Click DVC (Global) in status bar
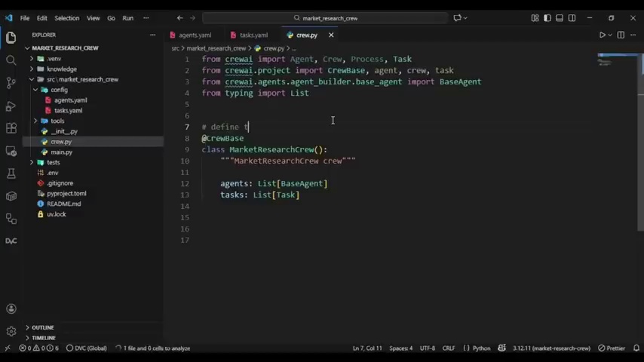This screenshot has height=362, width=644. [x=86, y=348]
